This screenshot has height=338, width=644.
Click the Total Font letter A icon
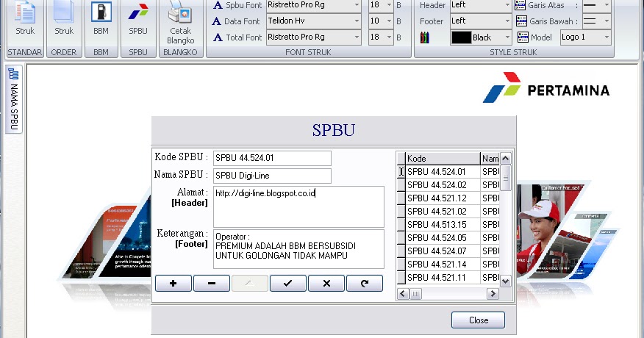click(x=218, y=37)
